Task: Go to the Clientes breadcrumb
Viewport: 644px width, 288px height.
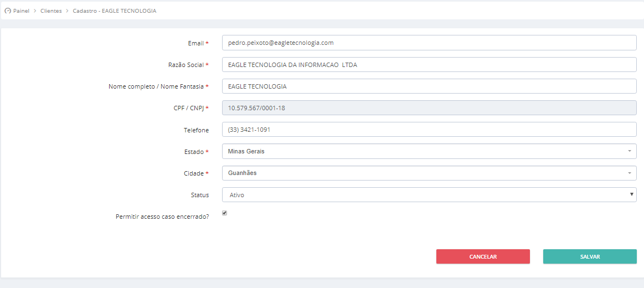Action: click(x=51, y=11)
